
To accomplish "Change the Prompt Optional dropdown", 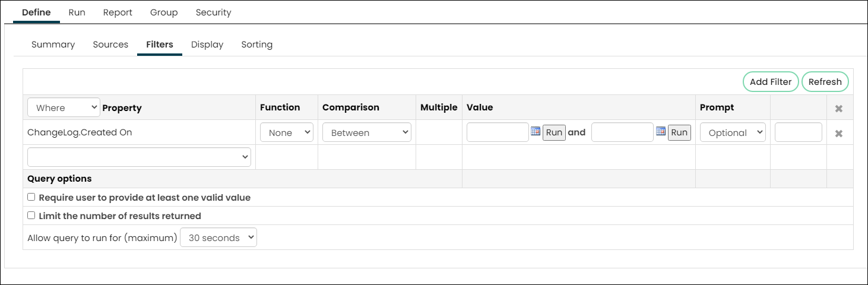I will 733,132.
